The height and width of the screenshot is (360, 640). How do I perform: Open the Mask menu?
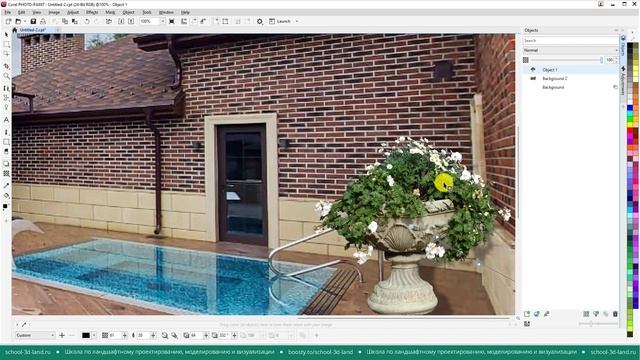point(110,13)
